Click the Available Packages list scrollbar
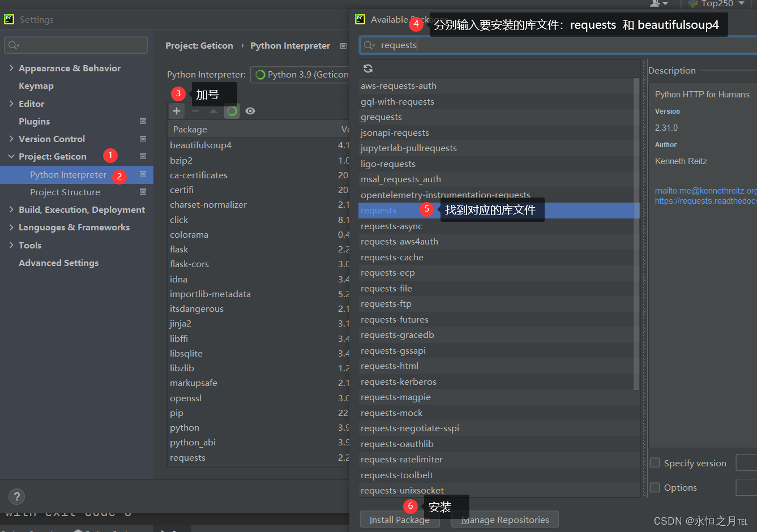 [636, 233]
